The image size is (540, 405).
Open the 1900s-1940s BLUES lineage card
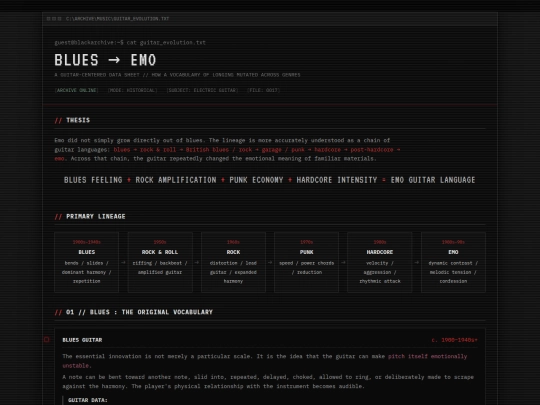(x=86, y=262)
